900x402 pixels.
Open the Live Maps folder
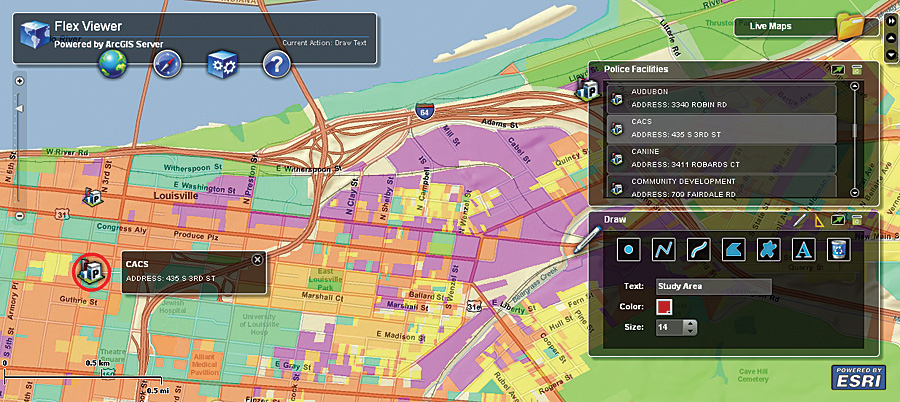(x=850, y=26)
